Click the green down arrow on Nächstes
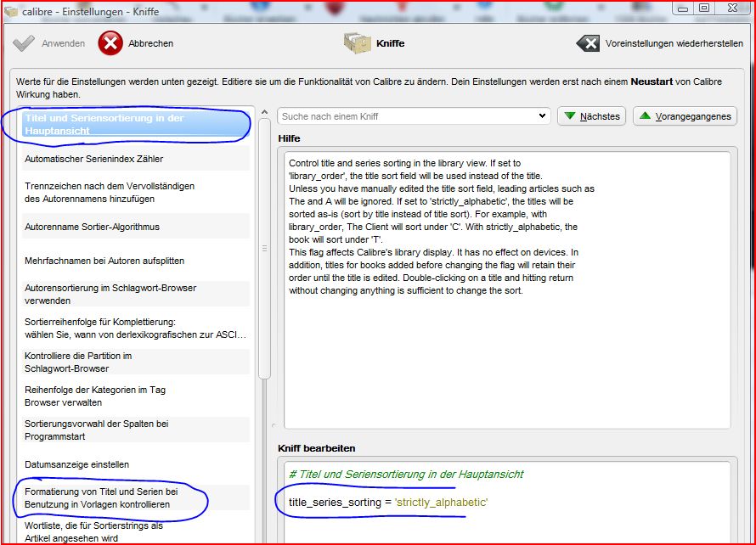 coord(569,115)
